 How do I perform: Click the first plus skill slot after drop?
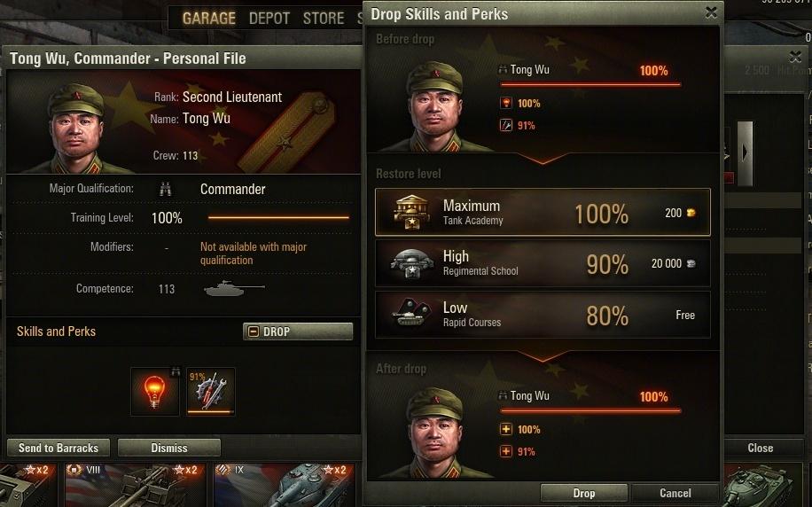(506, 429)
